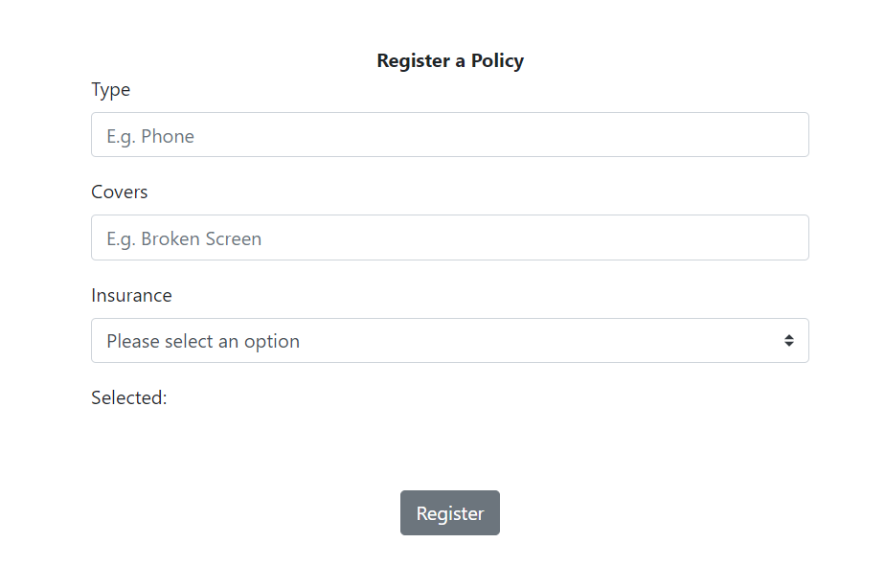Click the Register button to submit form
Screen dimensions: 885x588
click(x=450, y=512)
